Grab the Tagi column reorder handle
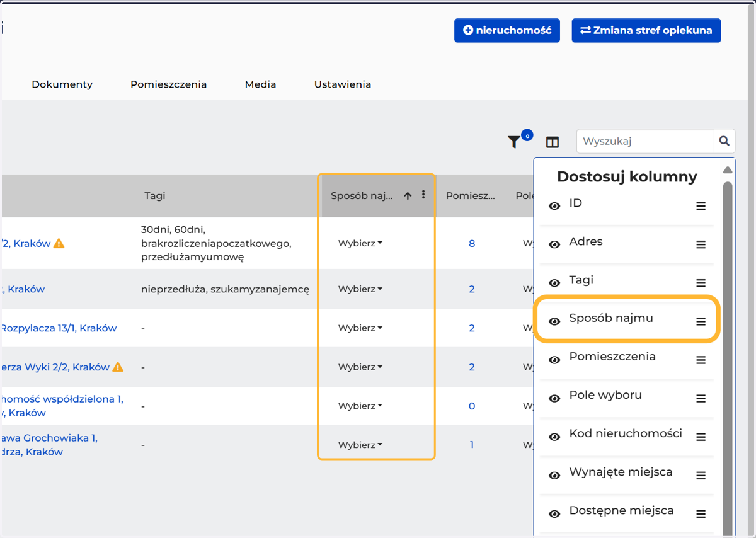The height and width of the screenshot is (538, 756). [701, 283]
